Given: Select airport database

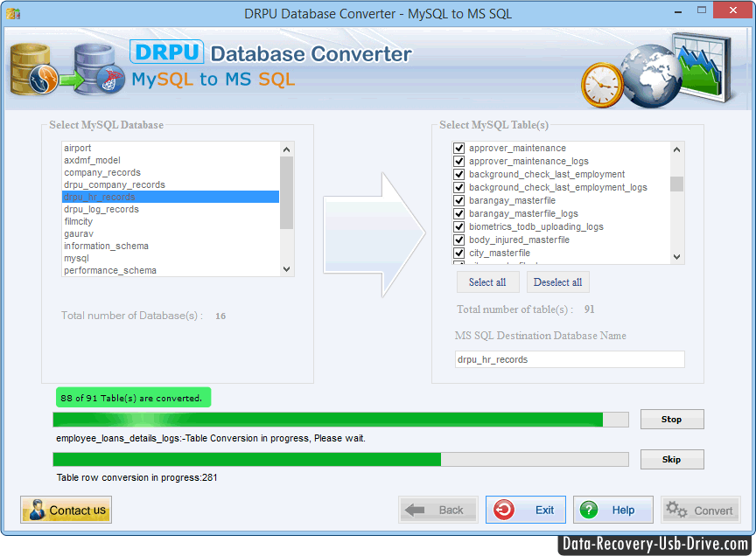Looking at the screenshot, I should coord(171,148).
